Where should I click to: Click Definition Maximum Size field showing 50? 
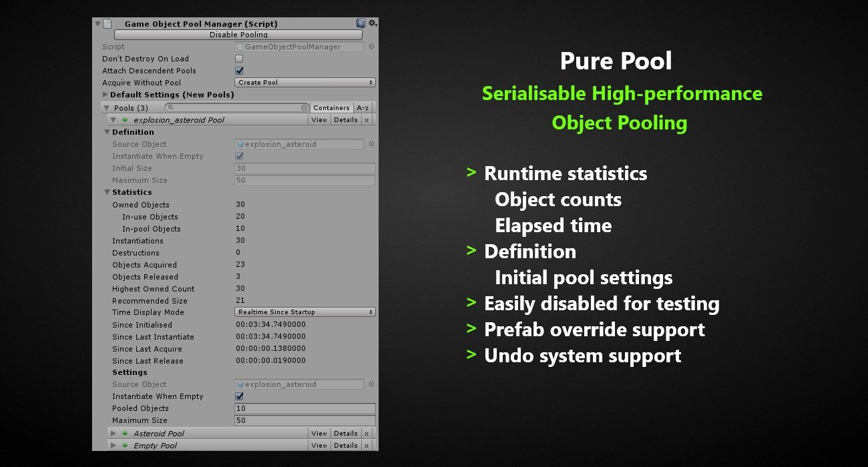[x=305, y=180]
